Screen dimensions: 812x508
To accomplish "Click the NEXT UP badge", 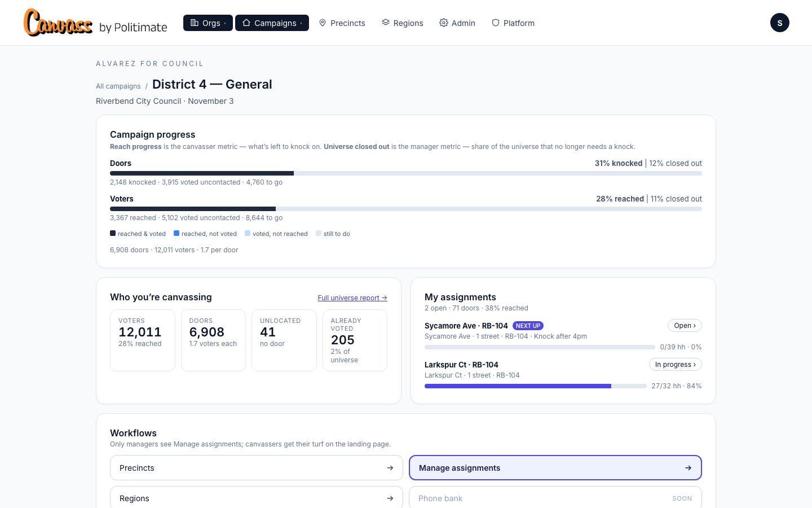I will 528,326.
